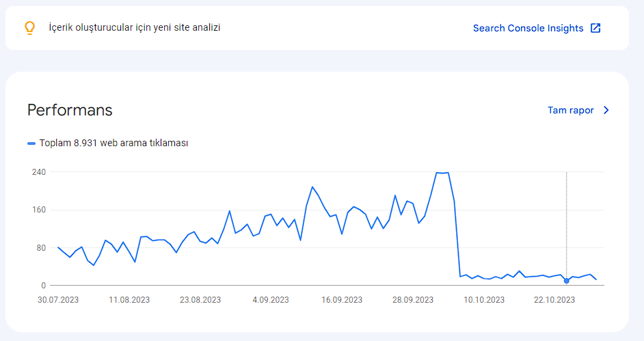Image resolution: width=644 pixels, height=341 pixels.
Task: Click the 10.10.2023 date label
Action: coord(484,299)
